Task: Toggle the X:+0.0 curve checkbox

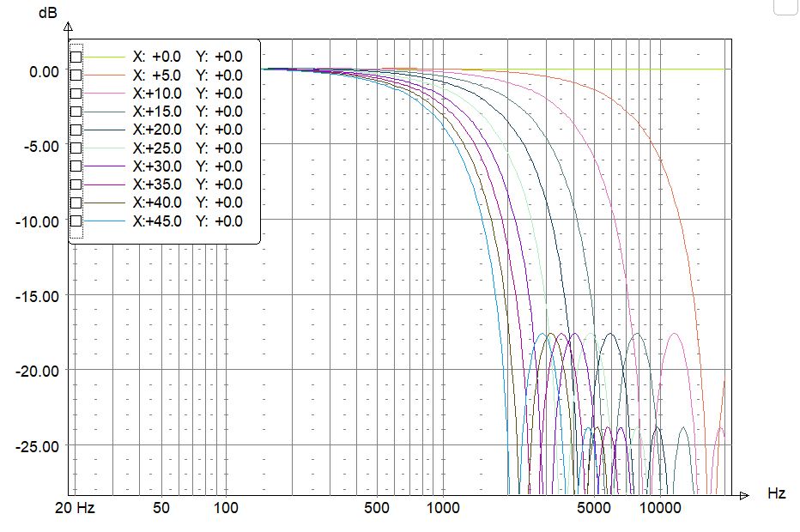Action: click(x=76, y=57)
